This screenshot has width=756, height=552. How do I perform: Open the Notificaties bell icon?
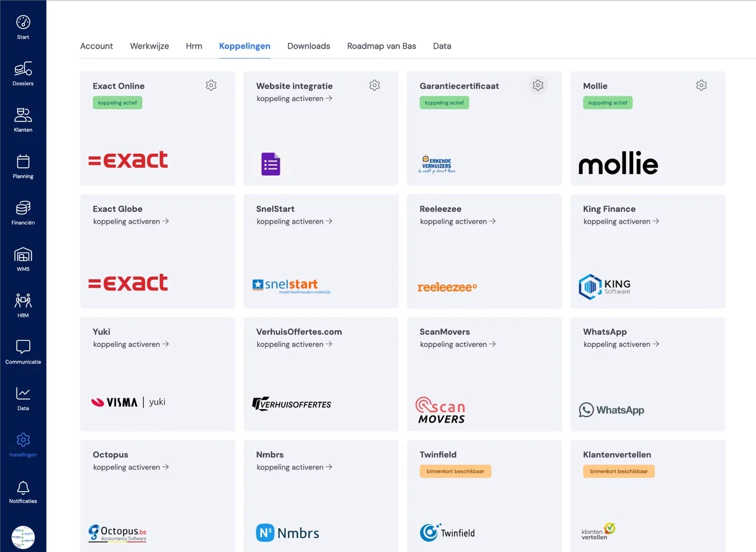23,486
